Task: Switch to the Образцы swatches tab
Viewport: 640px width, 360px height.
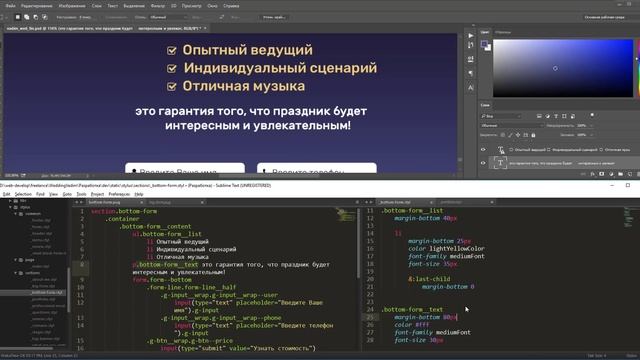Action: [503, 32]
